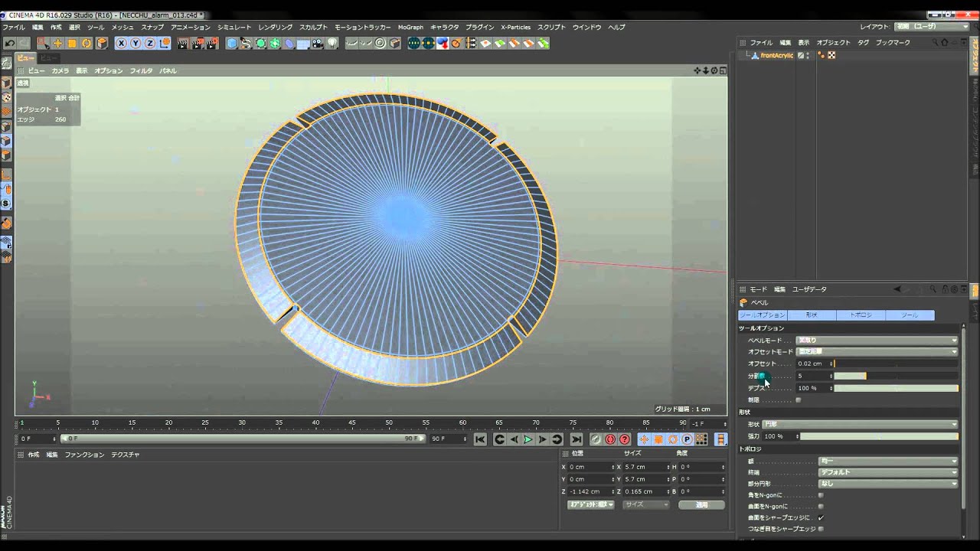The height and width of the screenshot is (551, 980).
Task: Click the Undo arrow icon
Action: click(x=9, y=44)
